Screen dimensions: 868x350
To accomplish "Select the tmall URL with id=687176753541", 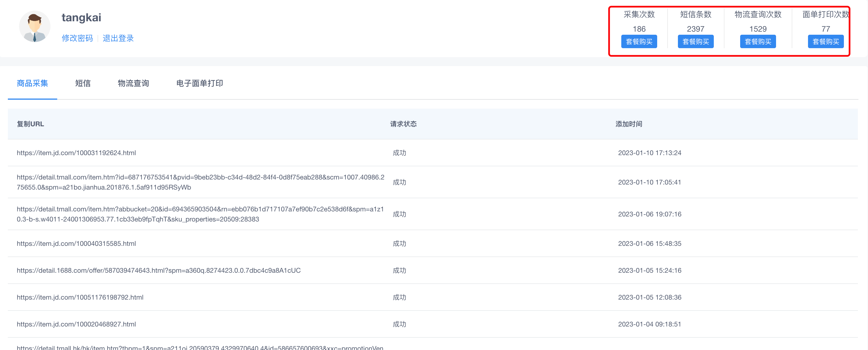I will tap(200, 182).
